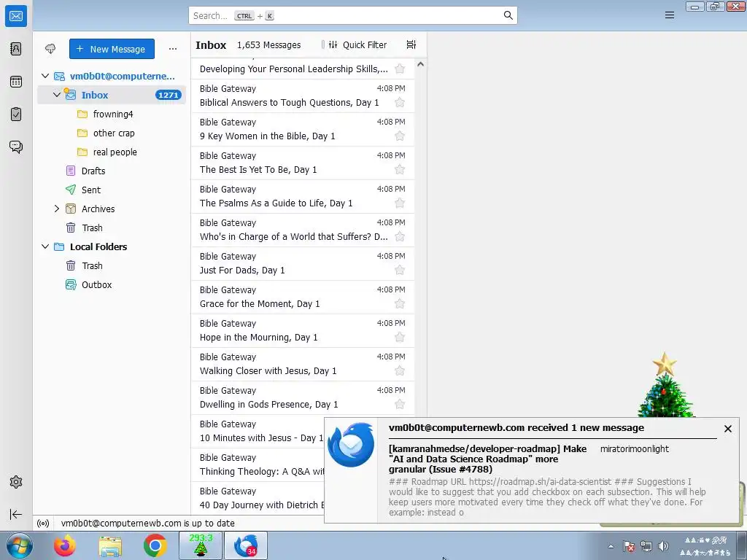
Task: Show hidden system tray icons
Action: [611, 546]
